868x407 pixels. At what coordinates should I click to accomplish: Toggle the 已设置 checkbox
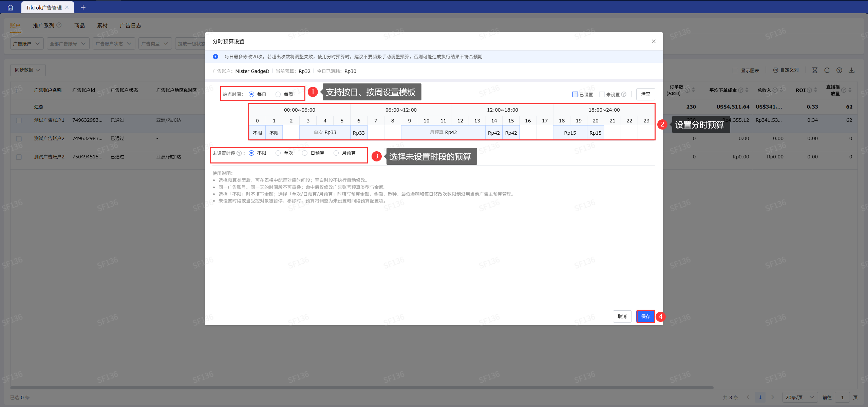click(575, 94)
